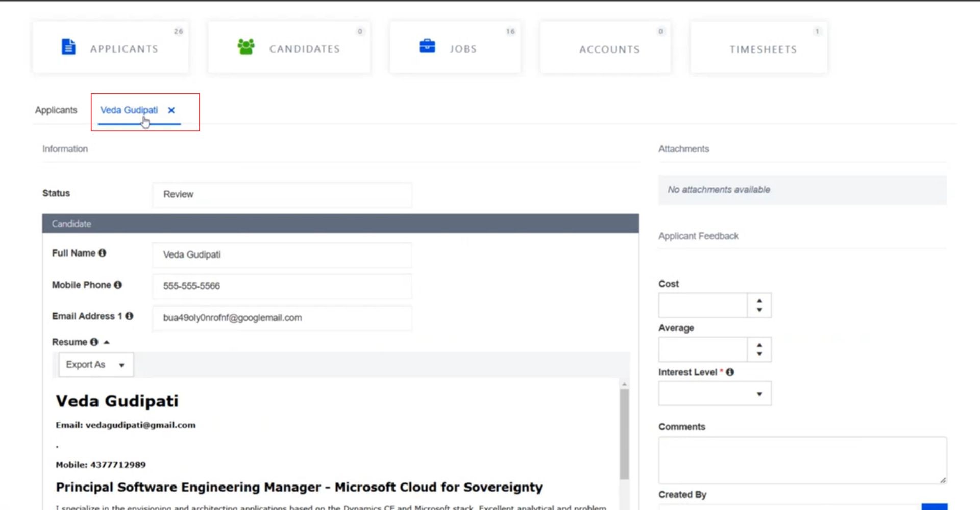Click the Average number input

tap(703, 349)
